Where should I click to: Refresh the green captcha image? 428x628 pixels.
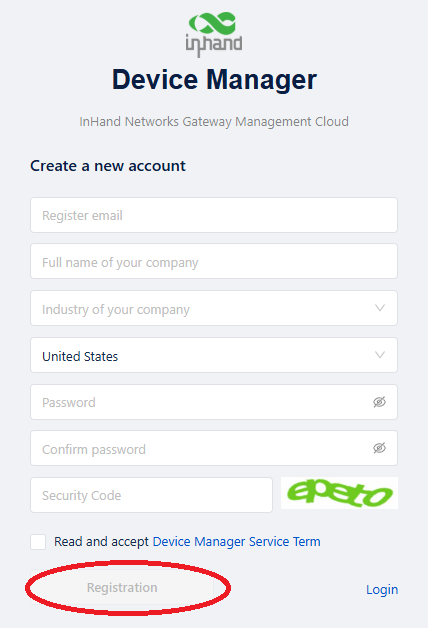[340, 493]
